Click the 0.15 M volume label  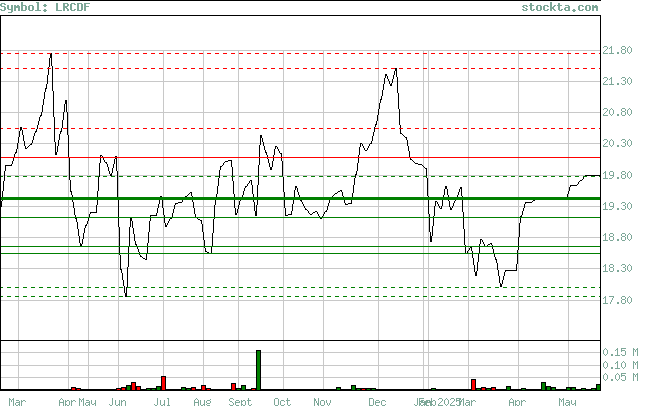[x=620, y=352]
